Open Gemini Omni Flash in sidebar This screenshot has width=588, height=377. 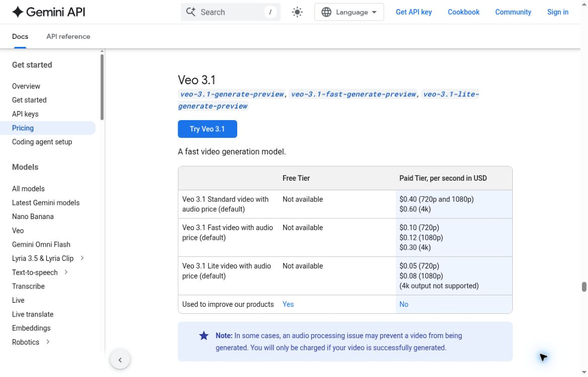click(x=41, y=245)
